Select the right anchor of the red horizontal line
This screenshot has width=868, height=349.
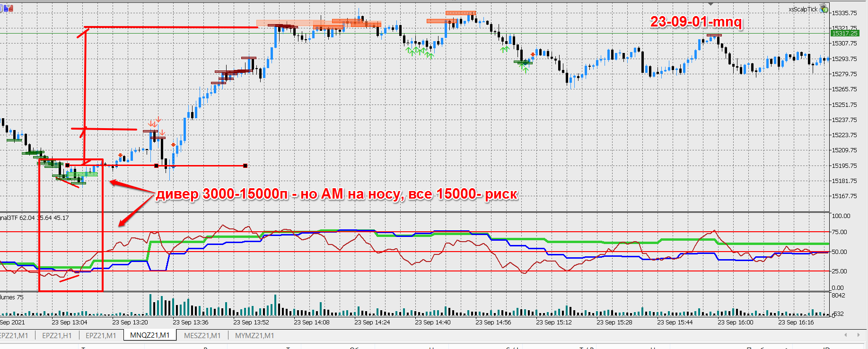(245, 166)
